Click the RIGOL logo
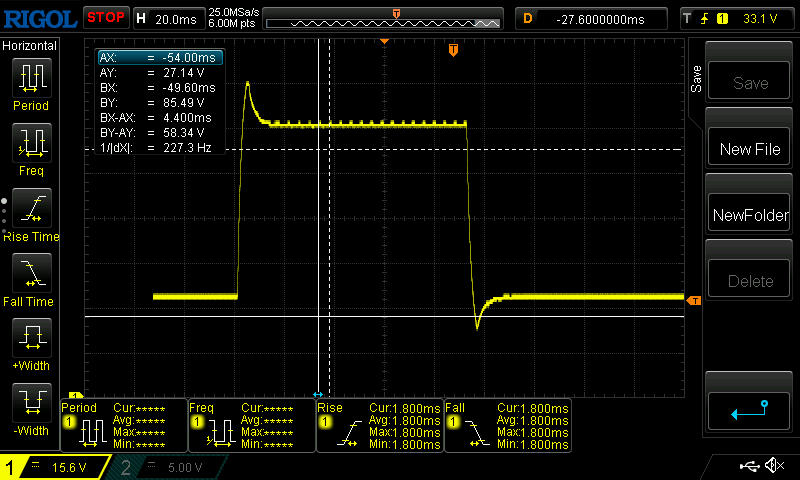 (x=40, y=19)
